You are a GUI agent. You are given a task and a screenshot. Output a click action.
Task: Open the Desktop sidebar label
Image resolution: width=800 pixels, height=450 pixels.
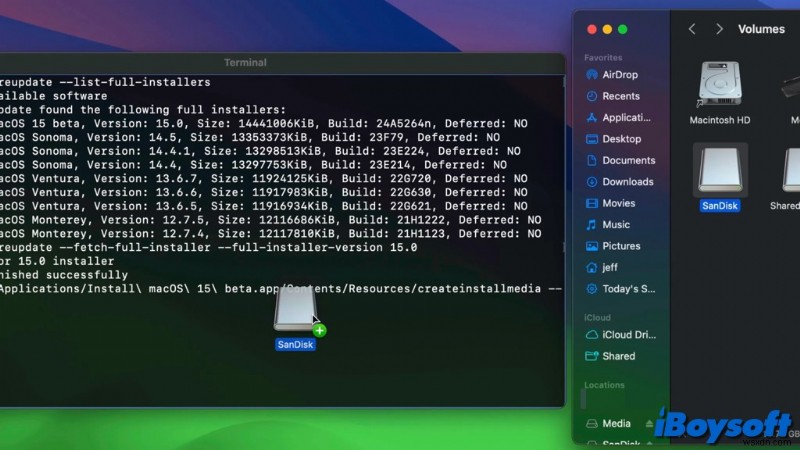point(621,139)
